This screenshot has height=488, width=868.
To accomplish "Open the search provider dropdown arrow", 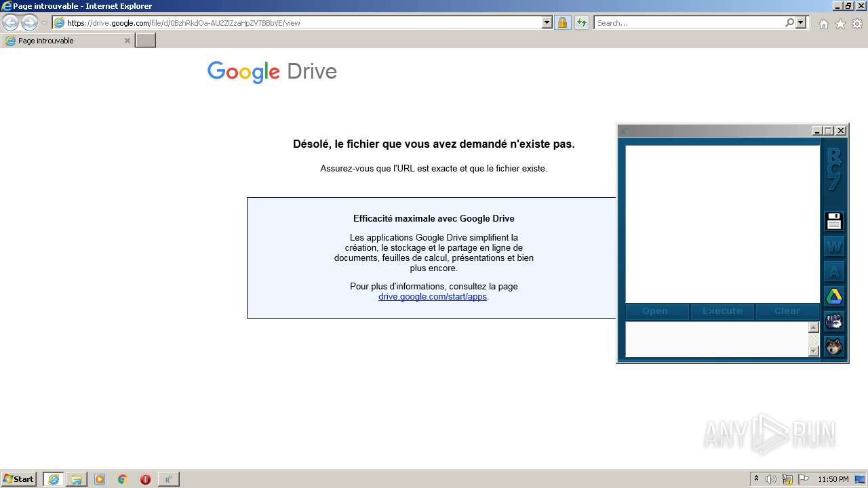I will pyautogui.click(x=801, y=23).
